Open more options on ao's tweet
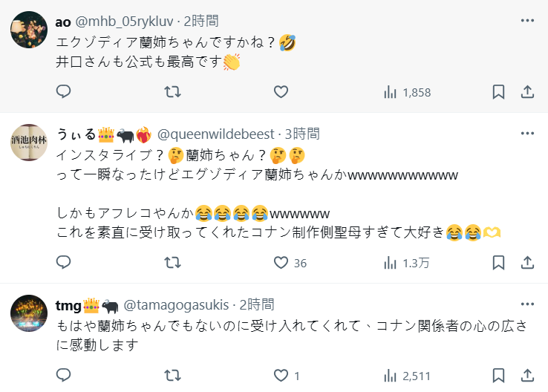 [527, 21]
